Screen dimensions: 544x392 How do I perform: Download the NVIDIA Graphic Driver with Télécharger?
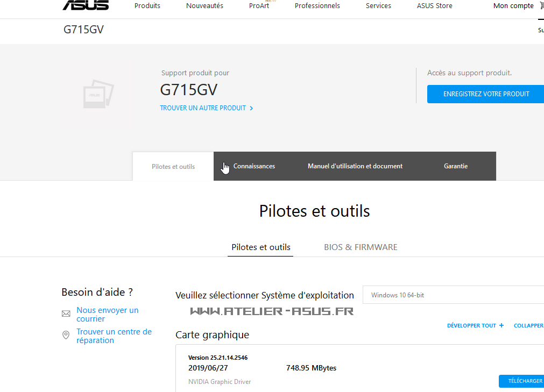(521, 381)
